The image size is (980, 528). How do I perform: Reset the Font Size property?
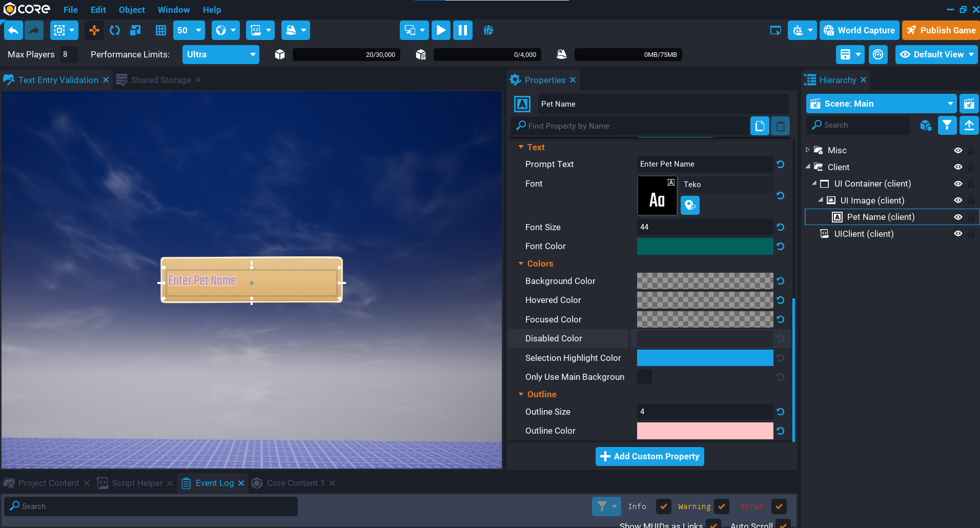[x=780, y=227]
